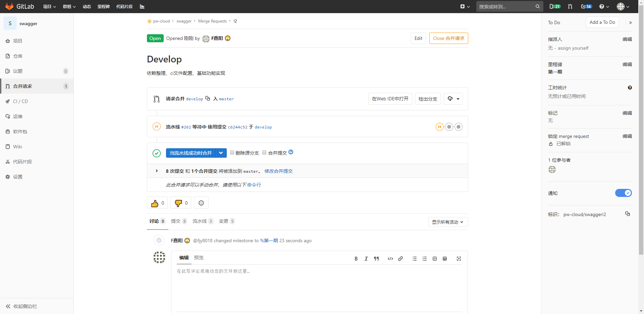Click the thumbs up reaction button
The height and width of the screenshot is (314, 644).
tap(157, 203)
